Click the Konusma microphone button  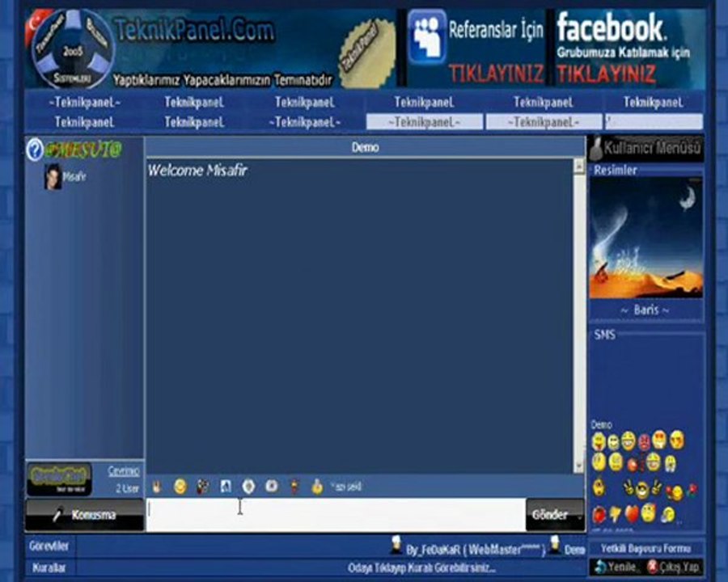[x=84, y=515]
